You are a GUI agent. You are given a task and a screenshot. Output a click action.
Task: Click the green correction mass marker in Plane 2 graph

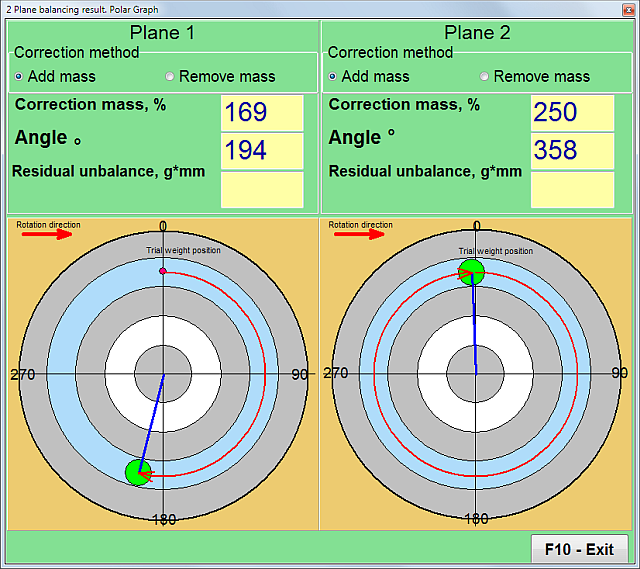point(471,271)
